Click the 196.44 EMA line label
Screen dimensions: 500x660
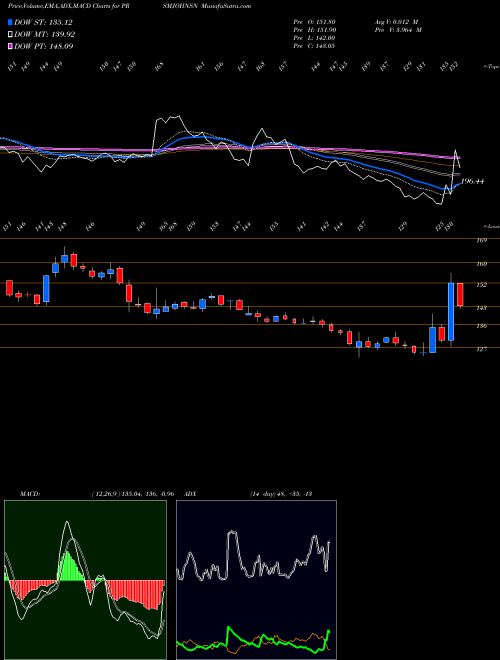(472, 181)
